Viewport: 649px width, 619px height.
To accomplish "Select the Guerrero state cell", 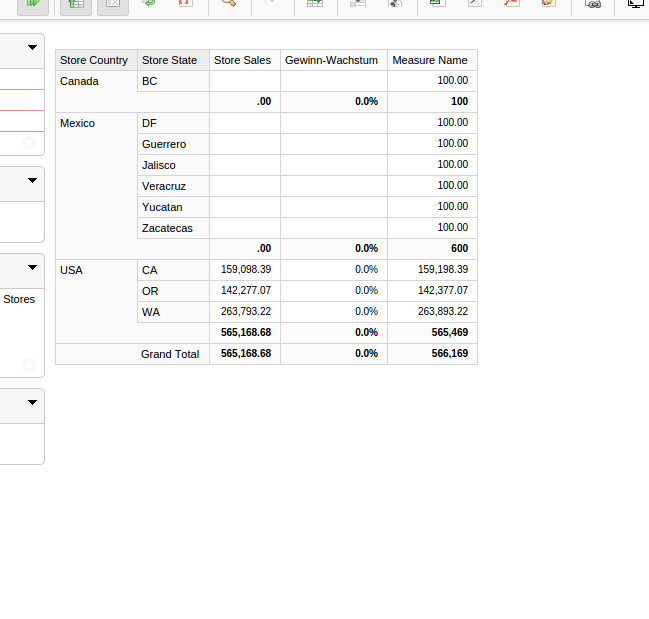I will 173,144.
